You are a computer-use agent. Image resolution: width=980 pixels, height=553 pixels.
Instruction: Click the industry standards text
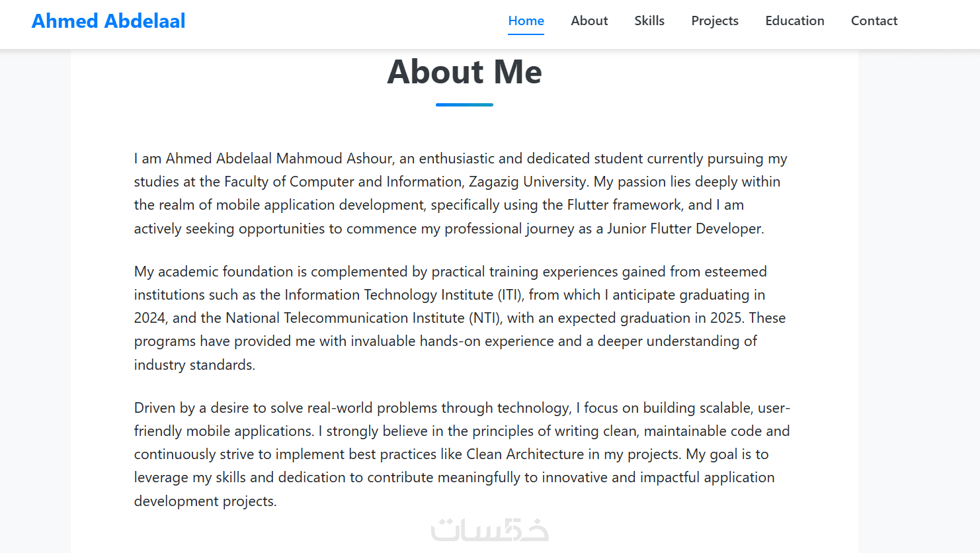[x=194, y=365]
